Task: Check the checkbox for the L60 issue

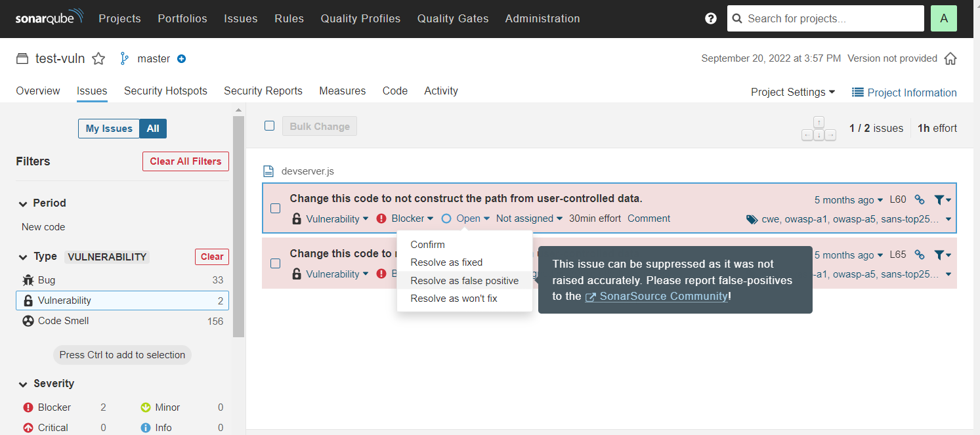Action: 275,208
